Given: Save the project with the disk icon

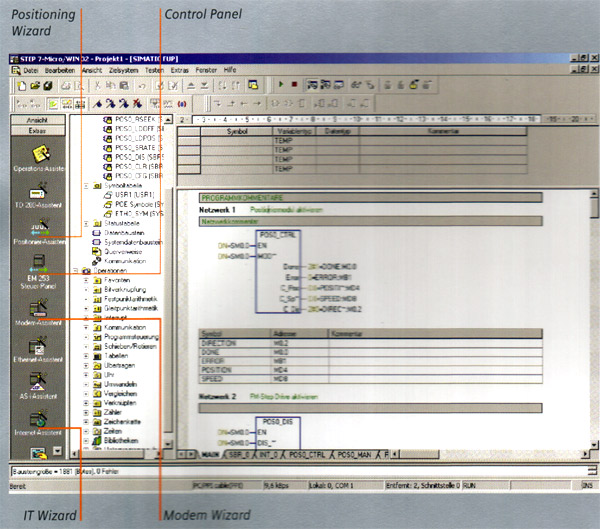Looking at the screenshot, I should point(48,85).
